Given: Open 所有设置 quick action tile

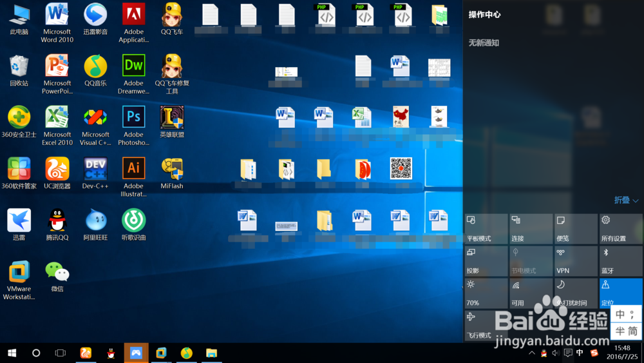Looking at the screenshot, I should pyautogui.click(x=620, y=229).
